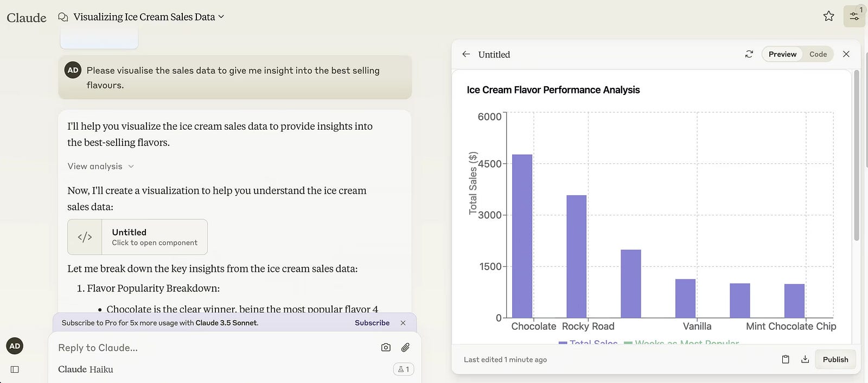This screenshot has height=383, width=868.
Task: Click the '4500' y-axis value
Action: [x=489, y=164]
